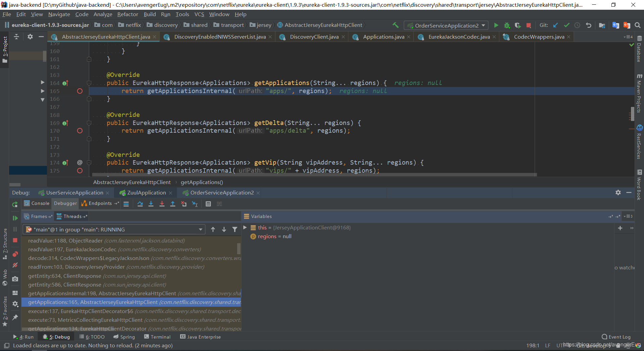The width and height of the screenshot is (644, 351).
Task: Collapse getApplications method fold on line 164
Action: coord(89,83)
